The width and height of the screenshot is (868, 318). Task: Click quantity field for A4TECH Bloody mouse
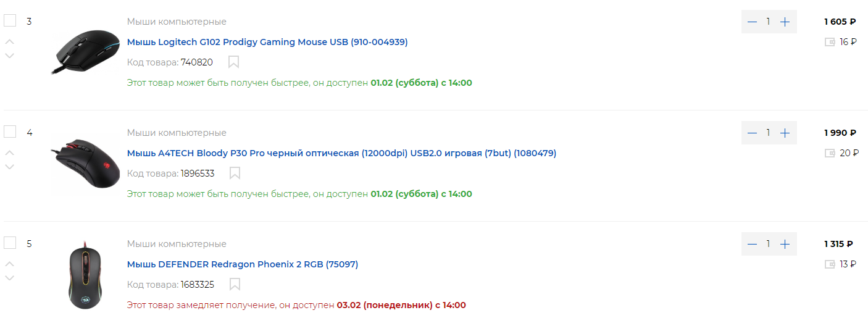(x=769, y=133)
